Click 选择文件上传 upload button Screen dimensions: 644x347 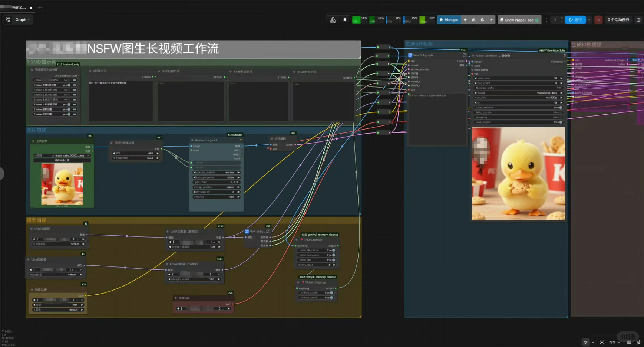pyautogui.click(x=62, y=160)
